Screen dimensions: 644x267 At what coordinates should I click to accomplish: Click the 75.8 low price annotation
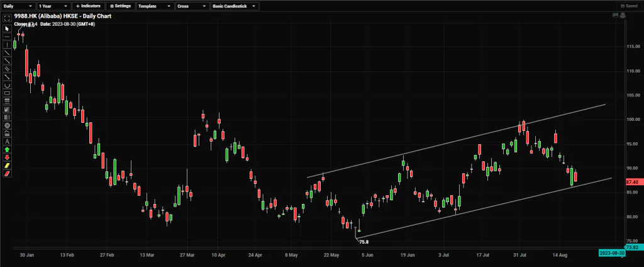click(x=364, y=242)
